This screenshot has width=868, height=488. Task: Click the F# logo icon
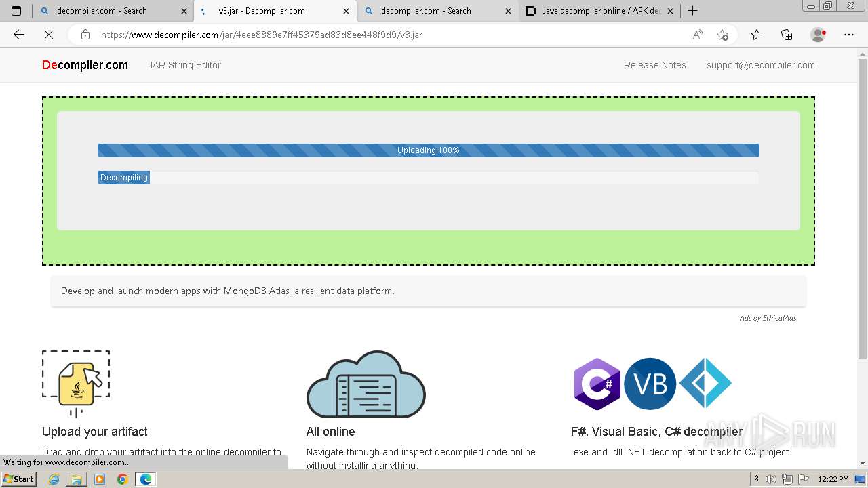pyautogui.click(x=705, y=383)
